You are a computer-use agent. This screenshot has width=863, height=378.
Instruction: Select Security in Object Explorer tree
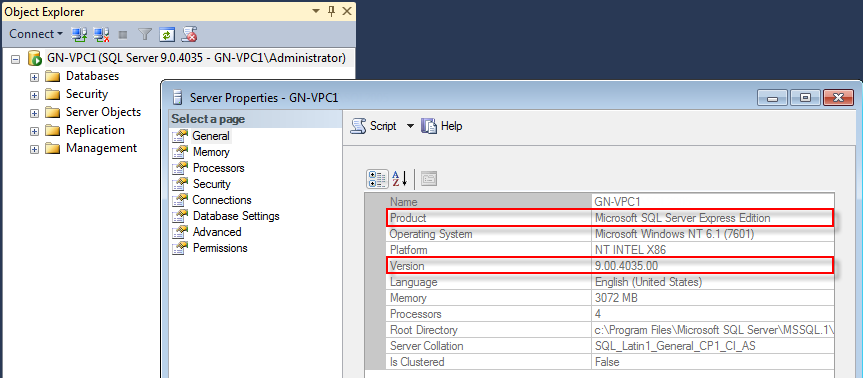[x=87, y=94]
